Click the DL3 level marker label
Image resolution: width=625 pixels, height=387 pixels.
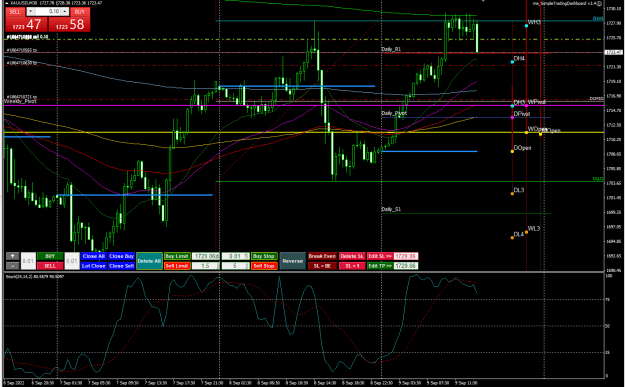tap(519, 190)
